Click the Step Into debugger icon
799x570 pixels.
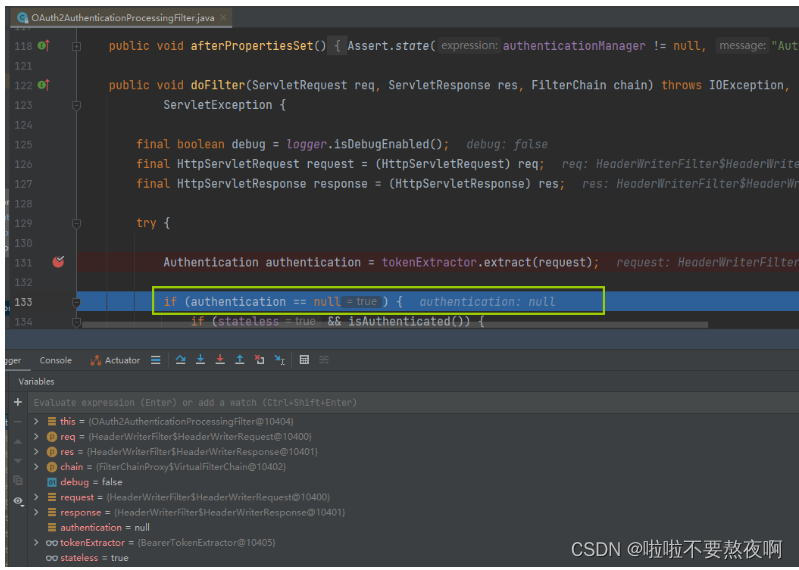click(x=201, y=360)
